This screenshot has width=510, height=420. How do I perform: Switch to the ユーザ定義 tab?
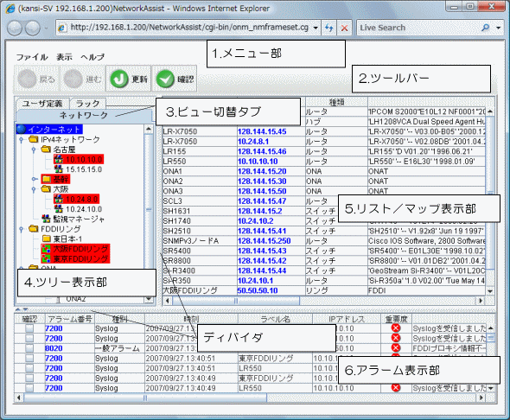(x=42, y=104)
